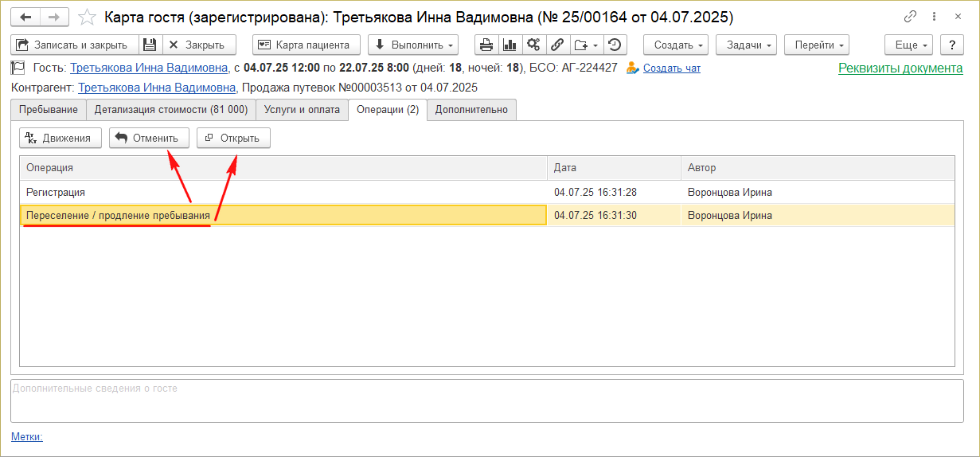Copy link via chain icon in title
980x457 pixels.
pos(910,17)
